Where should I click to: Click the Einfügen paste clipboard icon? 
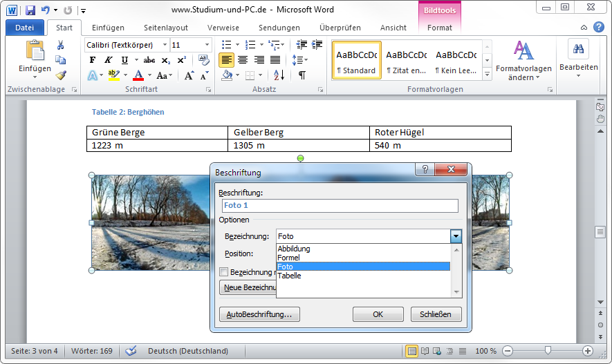(x=35, y=50)
